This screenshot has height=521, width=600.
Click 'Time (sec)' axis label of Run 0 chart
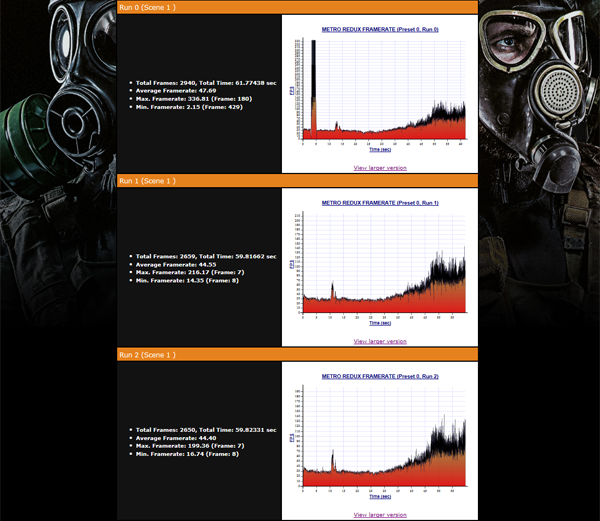click(380, 150)
